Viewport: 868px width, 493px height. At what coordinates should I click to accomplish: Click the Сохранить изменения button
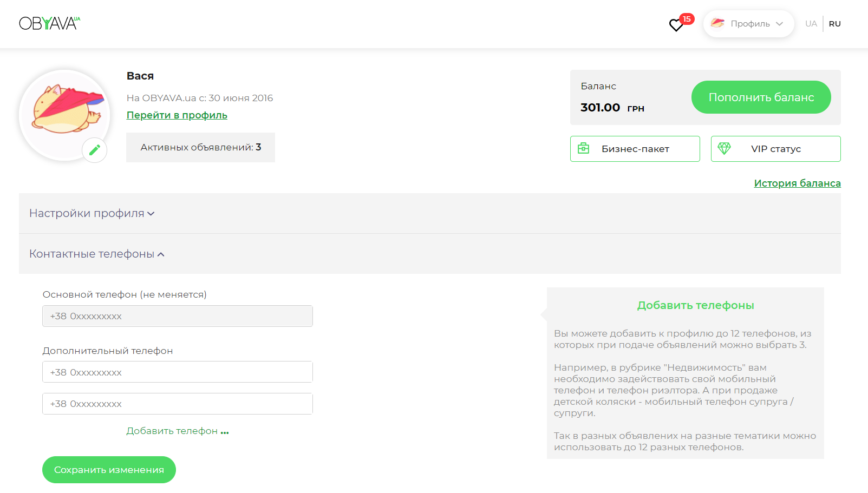coord(109,470)
